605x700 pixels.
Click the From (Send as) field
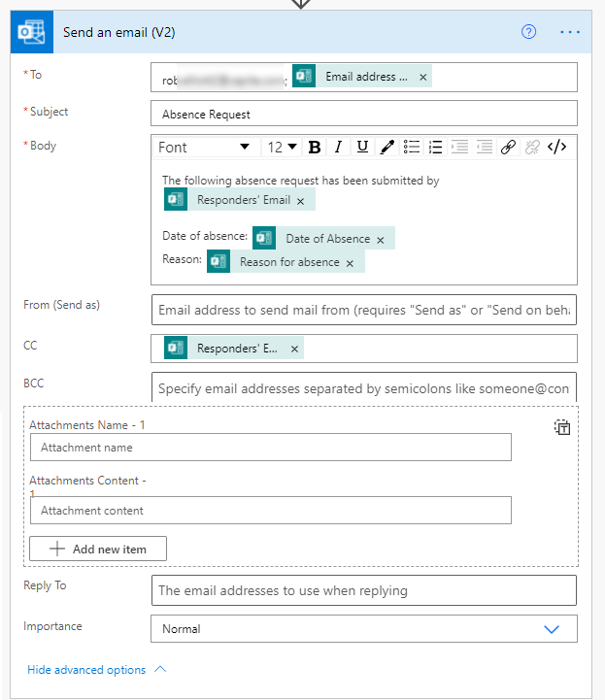364,310
